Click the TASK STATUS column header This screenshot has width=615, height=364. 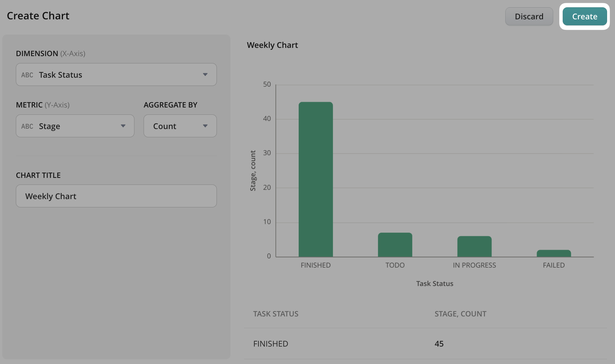tap(275, 314)
